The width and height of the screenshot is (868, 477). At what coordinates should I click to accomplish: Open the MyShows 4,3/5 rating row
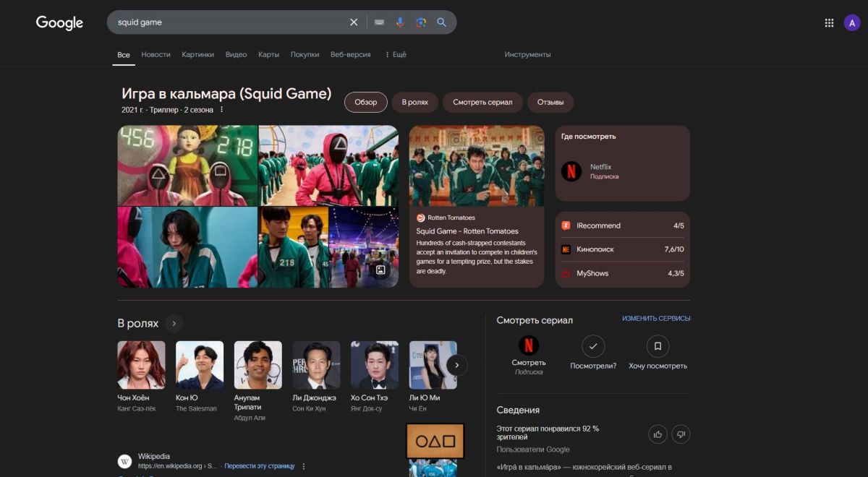pos(623,273)
